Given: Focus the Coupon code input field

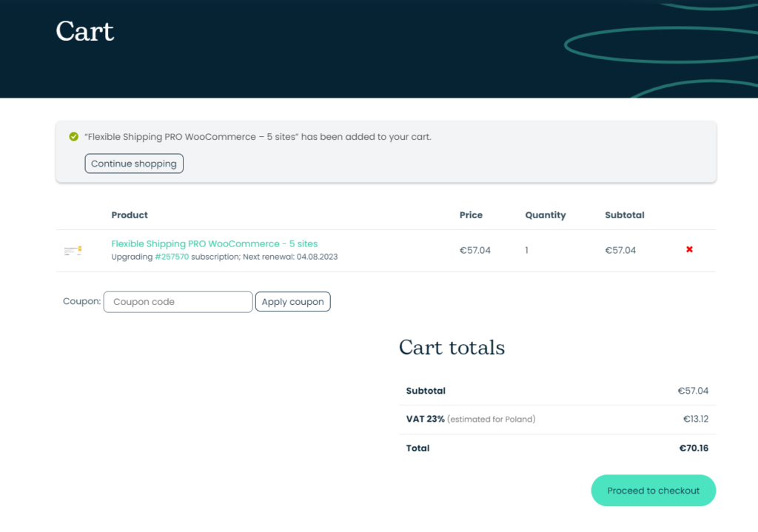Looking at the screenshot, I should coord(178,301).
